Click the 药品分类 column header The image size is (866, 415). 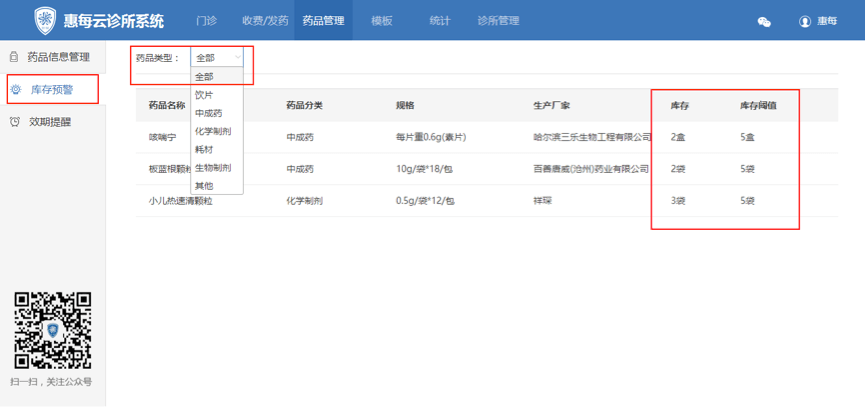click(x=304, y=106)
